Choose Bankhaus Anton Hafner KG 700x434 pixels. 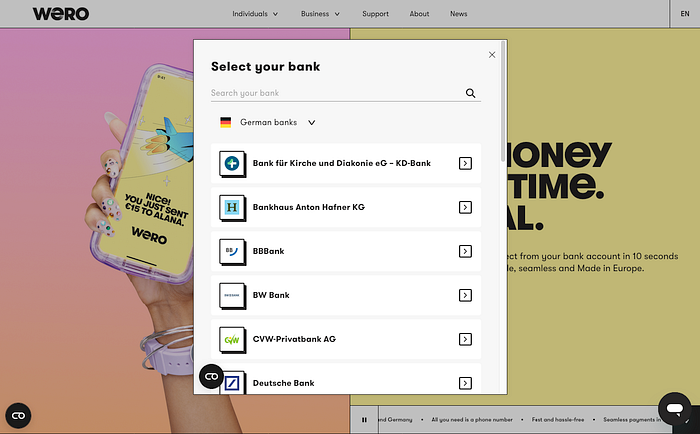pos(346,207)
